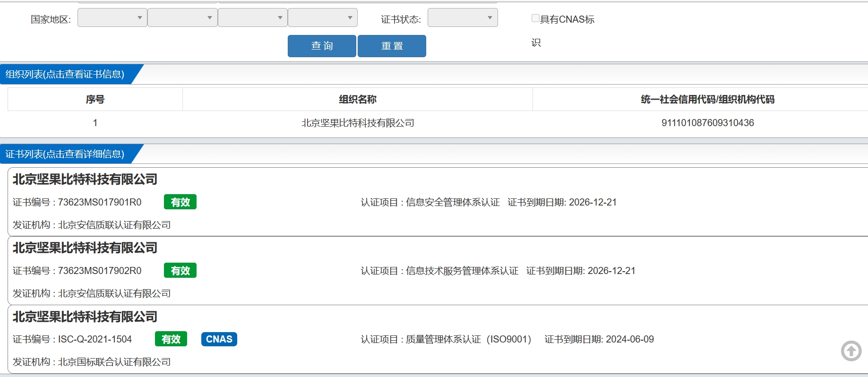This screenshot has height=377, width=868.
Task: Click the 序号 column header
Action: 95,99
